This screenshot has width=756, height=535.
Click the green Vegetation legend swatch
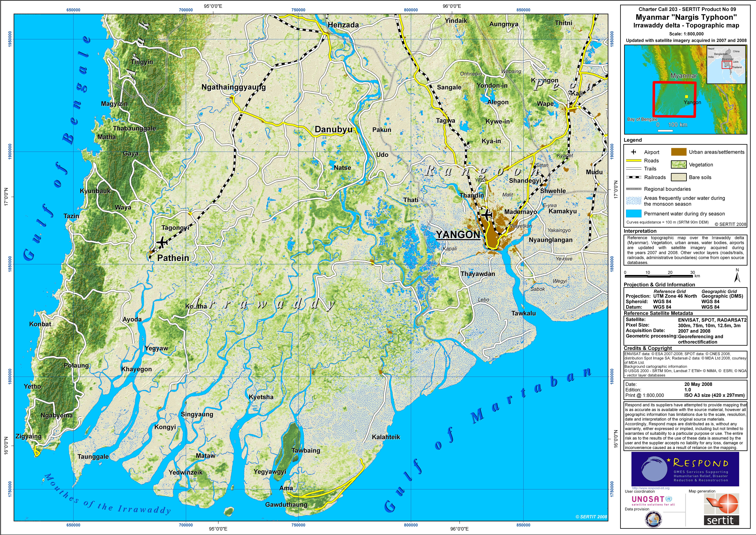(679, 164)
